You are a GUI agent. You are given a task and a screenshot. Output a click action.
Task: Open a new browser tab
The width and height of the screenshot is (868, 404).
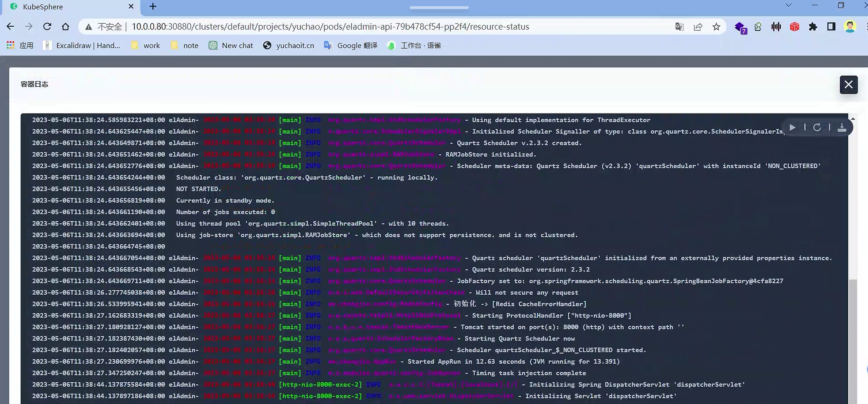[x=153, y=7]
